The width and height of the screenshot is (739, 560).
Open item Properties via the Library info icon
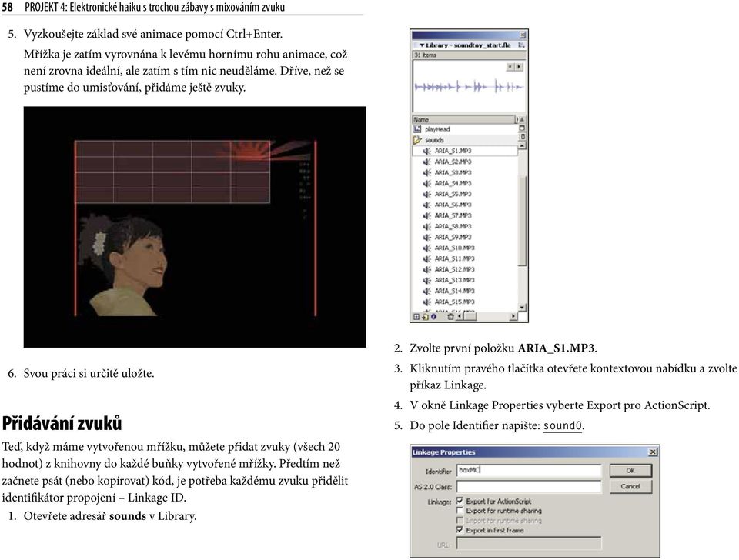coord(433,317)
